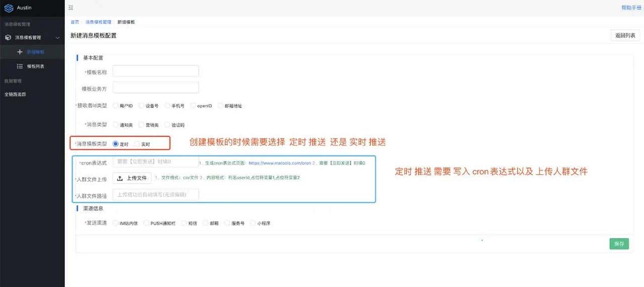Click the 新建消息模板配置 heading
The width and height of the screenshot is (644, 287).
click(94, 36)
